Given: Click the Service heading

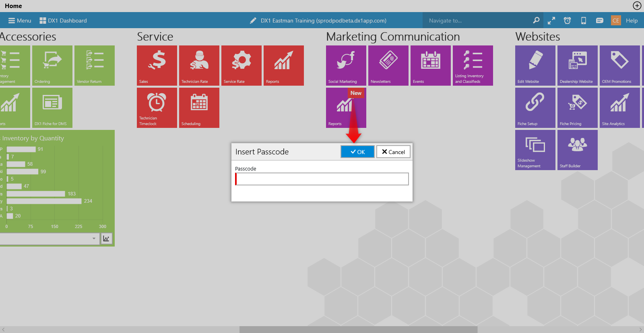Looking at the screenshot, I should 155,37.
